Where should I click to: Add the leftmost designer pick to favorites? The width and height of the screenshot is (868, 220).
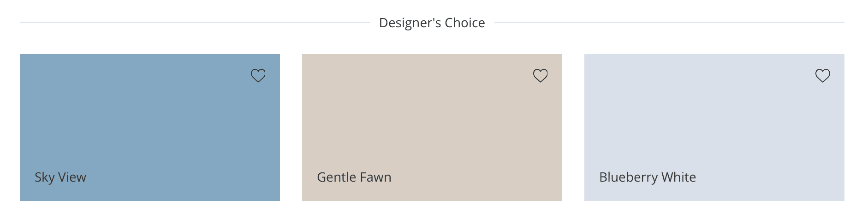point(258,75)
